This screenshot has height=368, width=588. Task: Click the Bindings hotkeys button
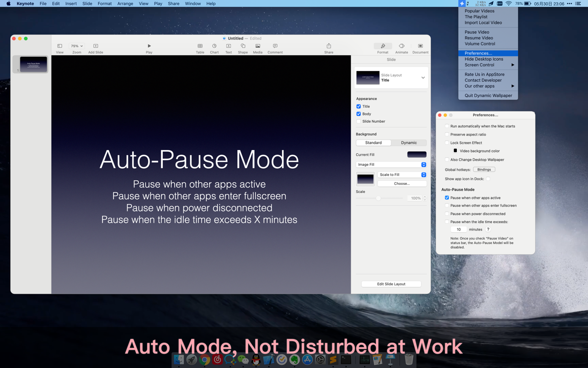[484, 169]
